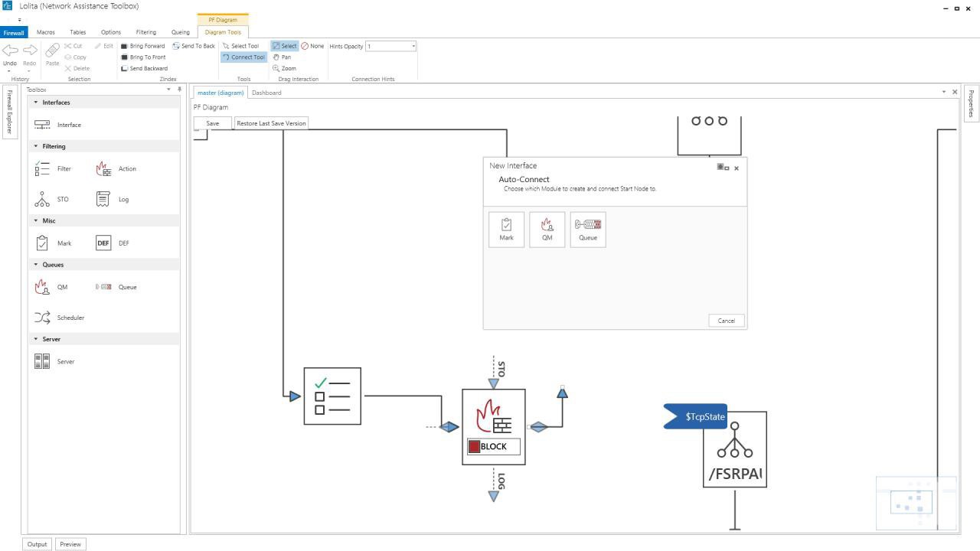Choose the STO module in Toolbox

click(x=43, y=199)
